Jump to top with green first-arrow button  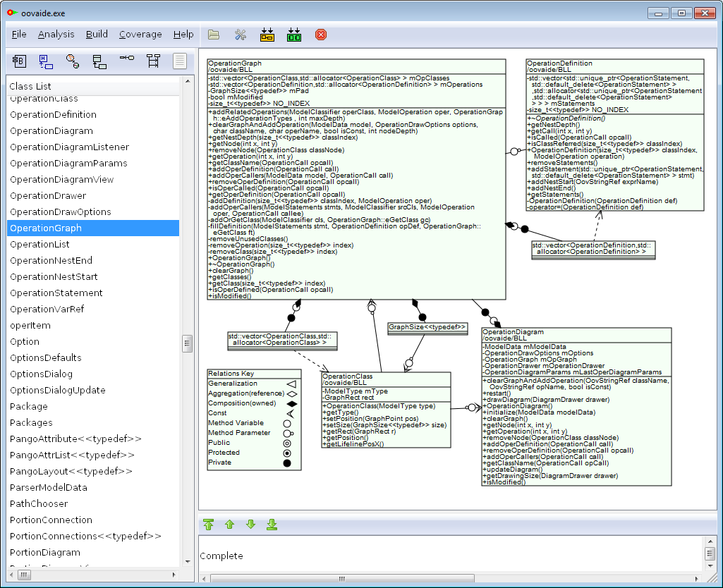click(208, 525)
